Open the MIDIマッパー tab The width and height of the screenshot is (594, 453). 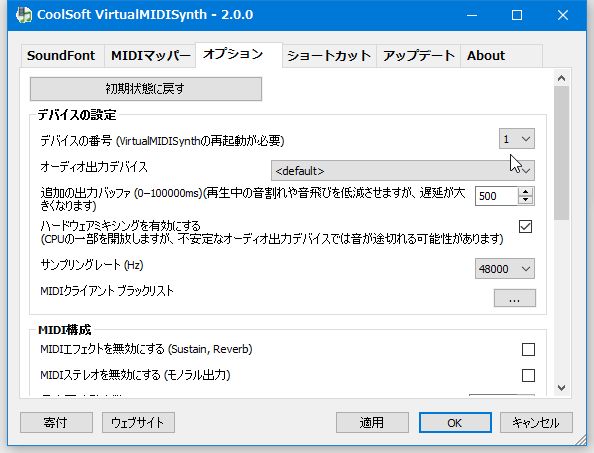(150, 56)
